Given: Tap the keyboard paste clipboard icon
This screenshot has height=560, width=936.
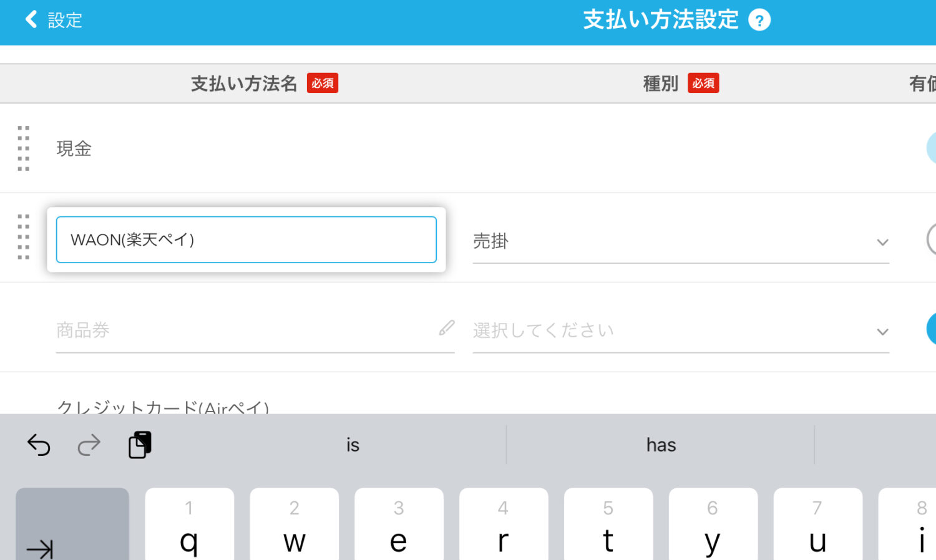Looking at the screenshot, I should click(x=140, y=445).
